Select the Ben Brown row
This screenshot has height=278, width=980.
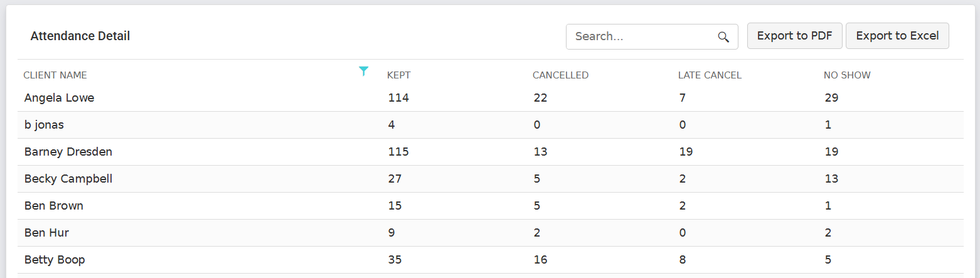tap(491, 206)
